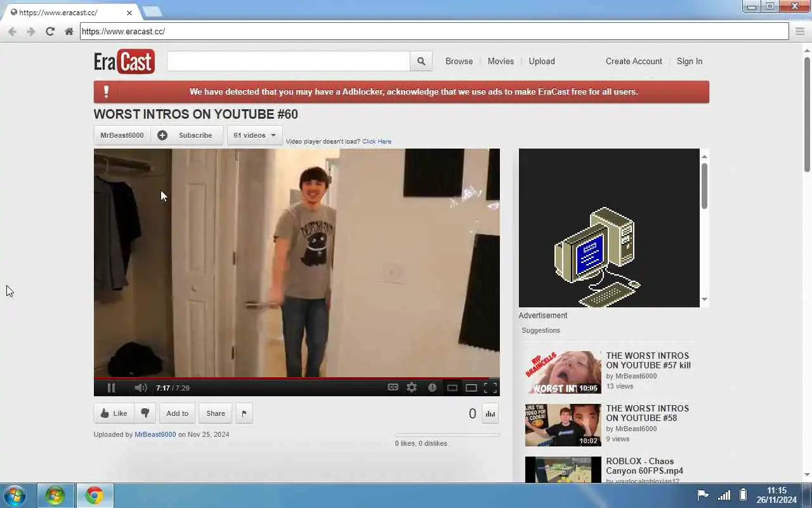The image size is (812, 508).
Task: Click the EraCast logo
Action: click(124, 62)
